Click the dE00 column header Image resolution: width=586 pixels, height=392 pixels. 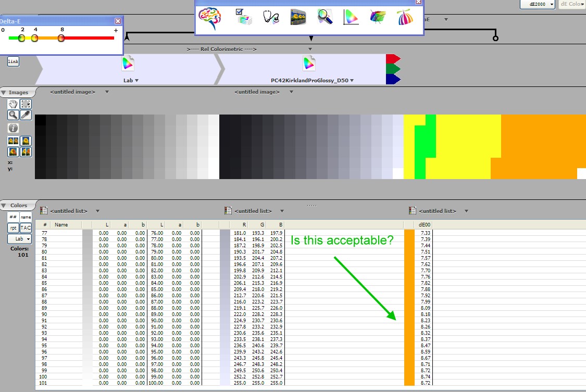pyautogui.click(x=424, y=225)
